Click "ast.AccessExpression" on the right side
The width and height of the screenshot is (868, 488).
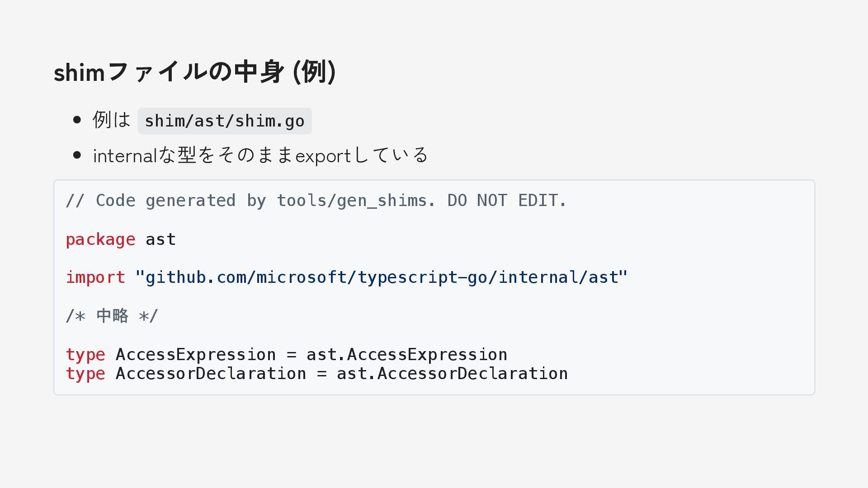click(407, 355)
